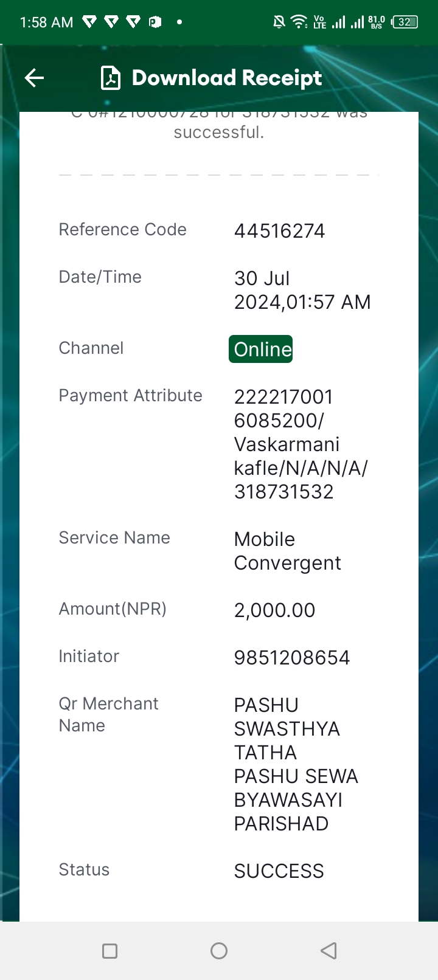Select the amount 2,000.00

[275, 610]
